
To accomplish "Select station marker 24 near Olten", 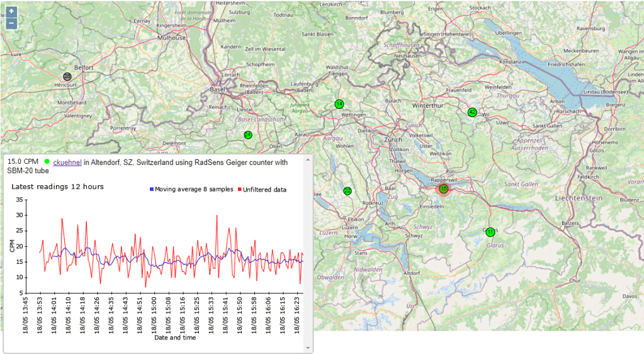I will (248, 135).
